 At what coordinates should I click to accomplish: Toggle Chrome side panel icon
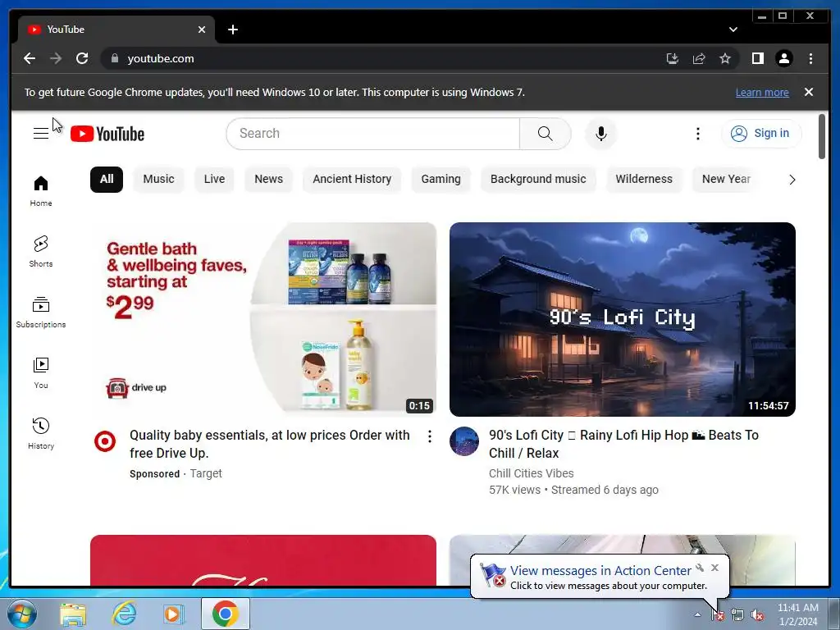click(x=757, y=58)
